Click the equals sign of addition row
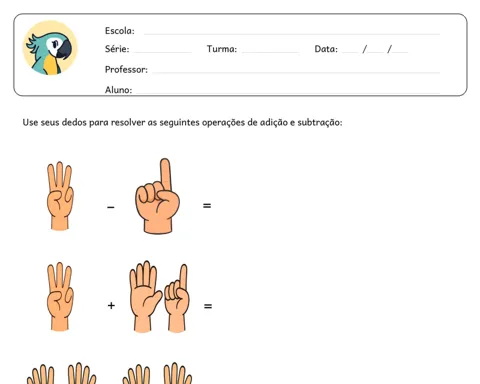 [x=208, y=306]
